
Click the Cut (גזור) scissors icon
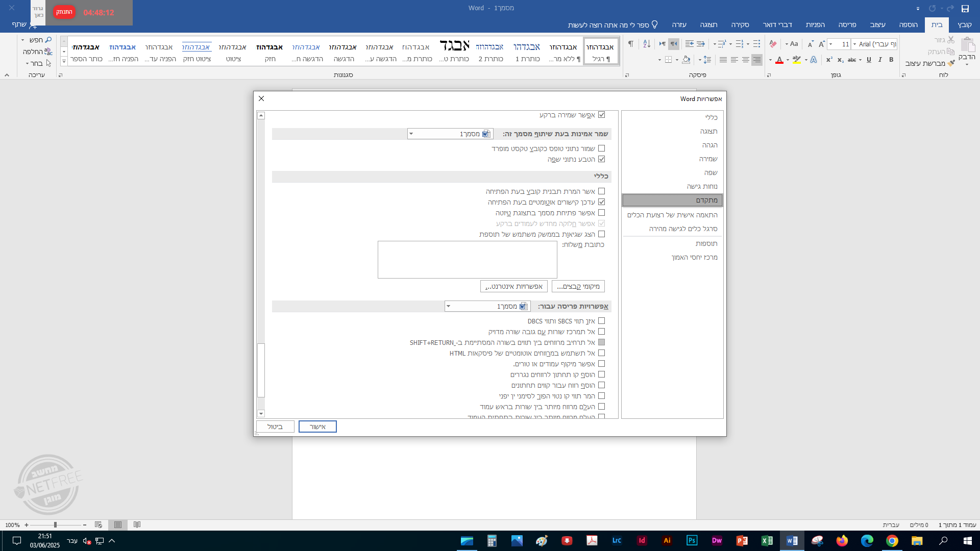point(950,40)
